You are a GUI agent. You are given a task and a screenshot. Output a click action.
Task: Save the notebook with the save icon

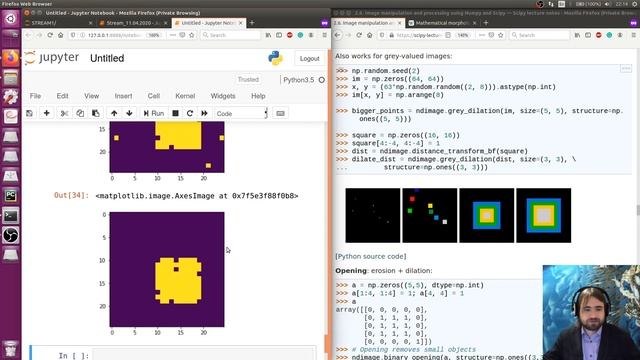(29, 113)
